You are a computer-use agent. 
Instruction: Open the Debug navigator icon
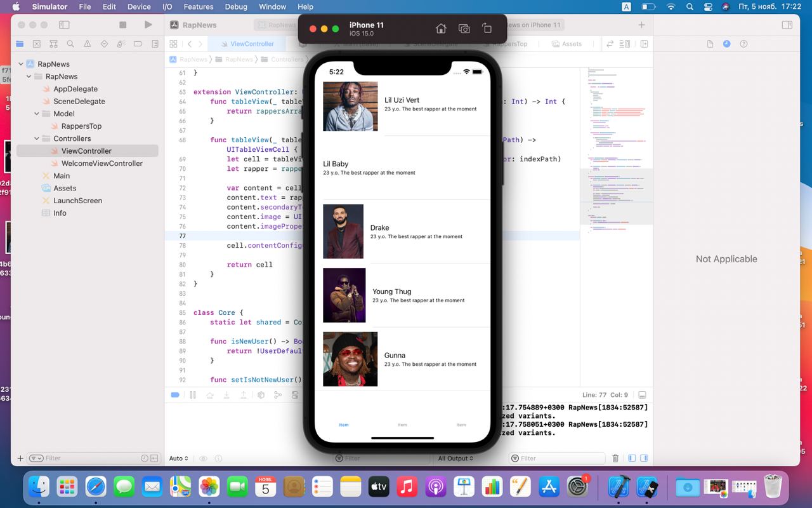coord(121,44)
